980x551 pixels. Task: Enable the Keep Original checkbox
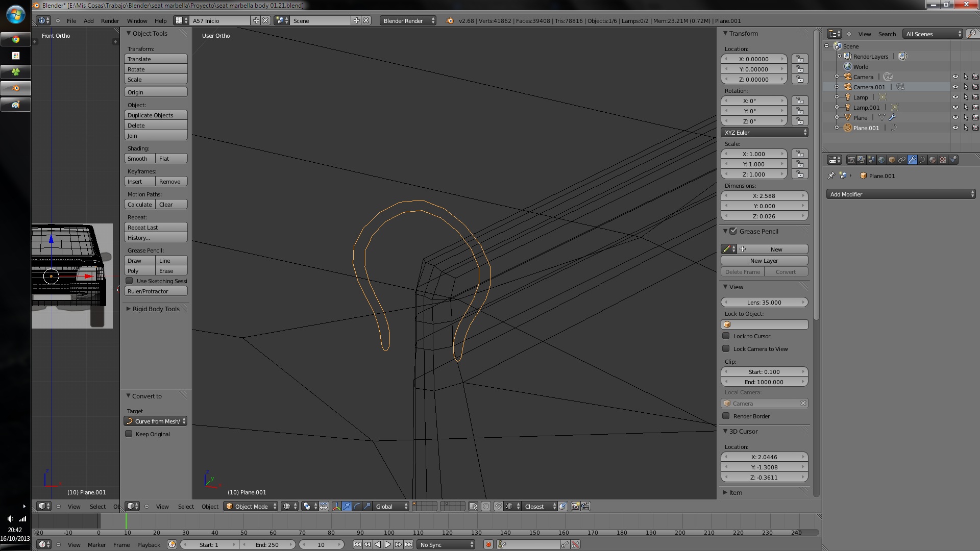(129, 434)
